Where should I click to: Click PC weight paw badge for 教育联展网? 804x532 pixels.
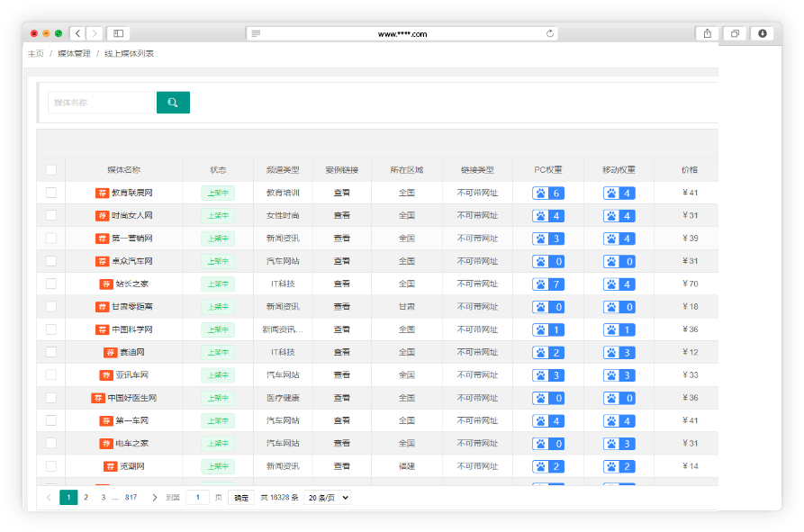coord(548,193)
